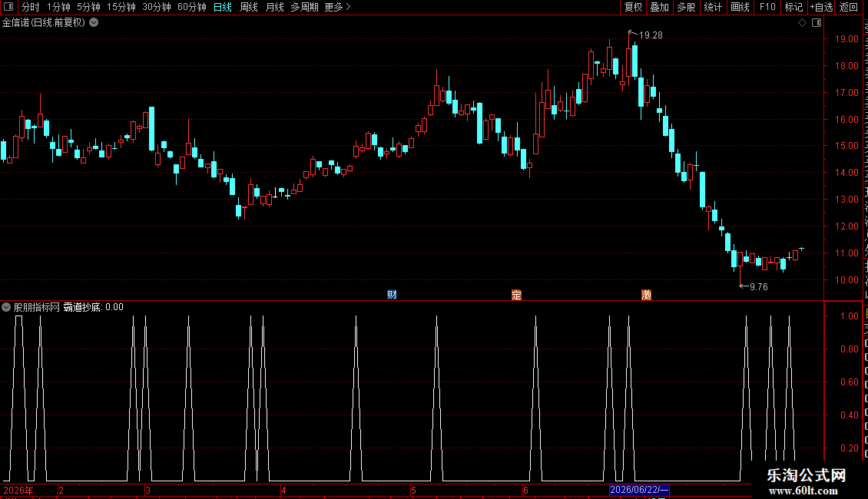
Task: Click the 激 event marker
Action: click(647, 294)
